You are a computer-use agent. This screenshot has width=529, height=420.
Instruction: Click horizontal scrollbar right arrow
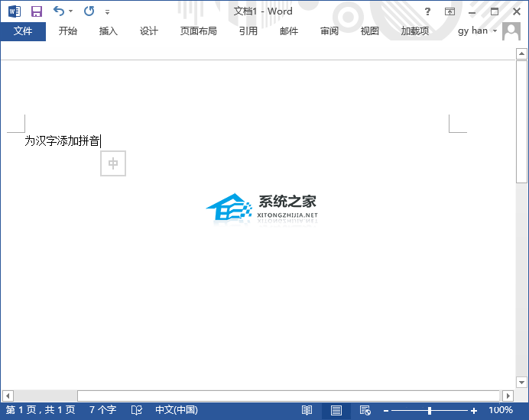(x=508, y=396)
